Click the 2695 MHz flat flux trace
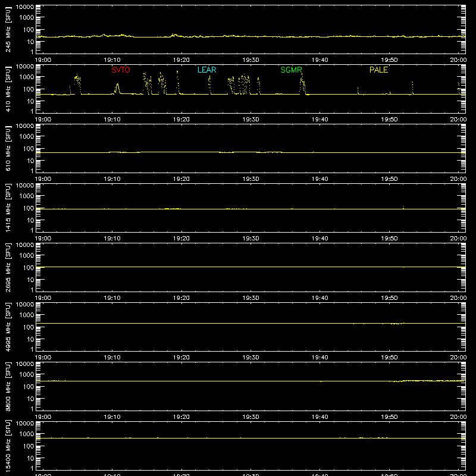The image size is (476, 476). point(250,267)
